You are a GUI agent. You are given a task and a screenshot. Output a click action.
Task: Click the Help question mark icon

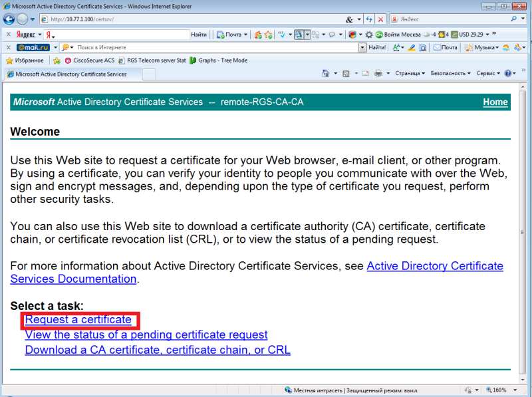507,73
